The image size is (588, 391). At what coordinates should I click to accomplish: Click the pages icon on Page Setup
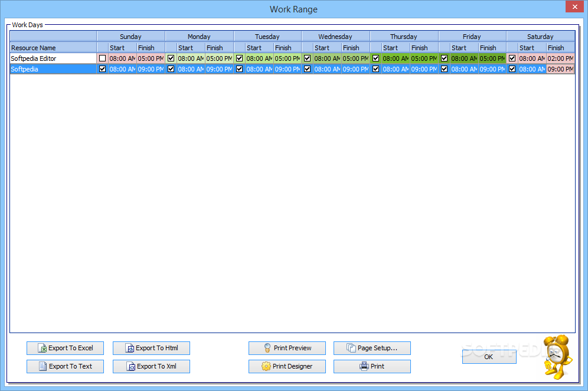tap(351, 348)
